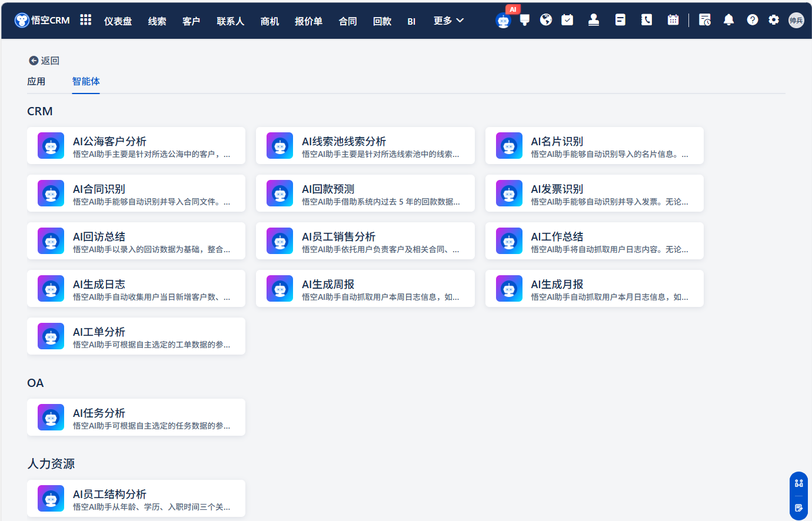Open the calendar checkmark task icon
This screenshot has height=521, width=812.
click(x=567, y=20)
